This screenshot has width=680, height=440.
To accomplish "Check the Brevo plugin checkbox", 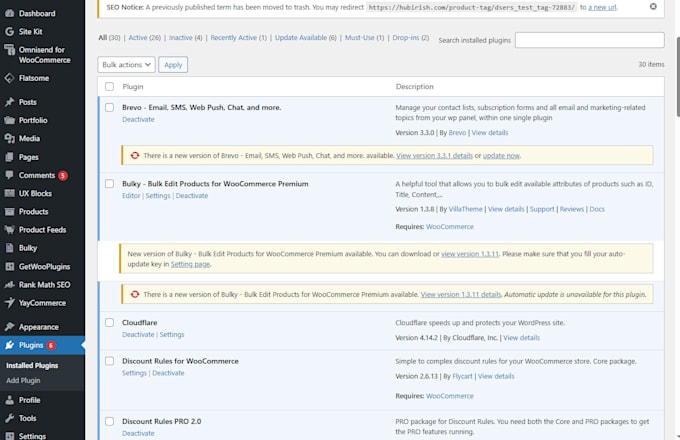I will pos(109,108).
